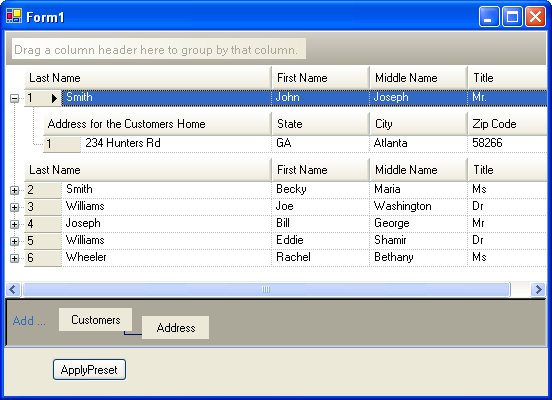Click the Form1 application icon
The width and height of the screenshot is (552, 400).
[x=14, y=16]
